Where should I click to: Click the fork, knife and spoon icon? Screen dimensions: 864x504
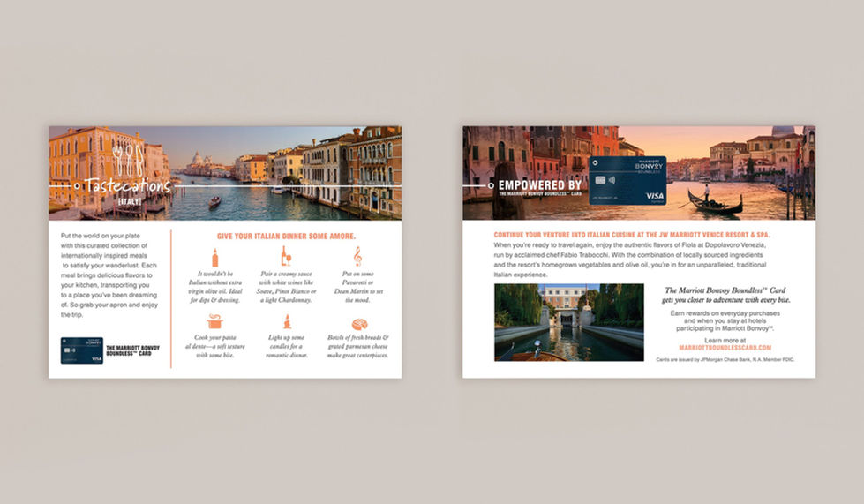pos(128,160)
